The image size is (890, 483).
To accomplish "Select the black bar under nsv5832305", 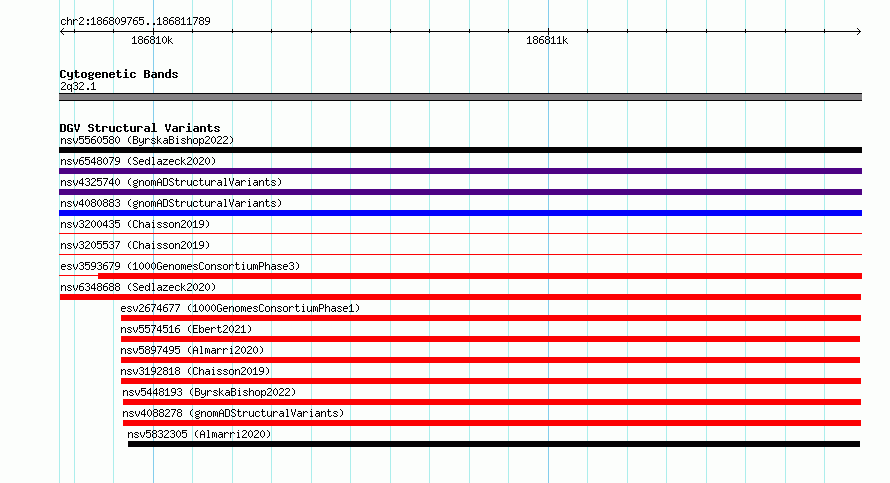I will coord(494,444).
